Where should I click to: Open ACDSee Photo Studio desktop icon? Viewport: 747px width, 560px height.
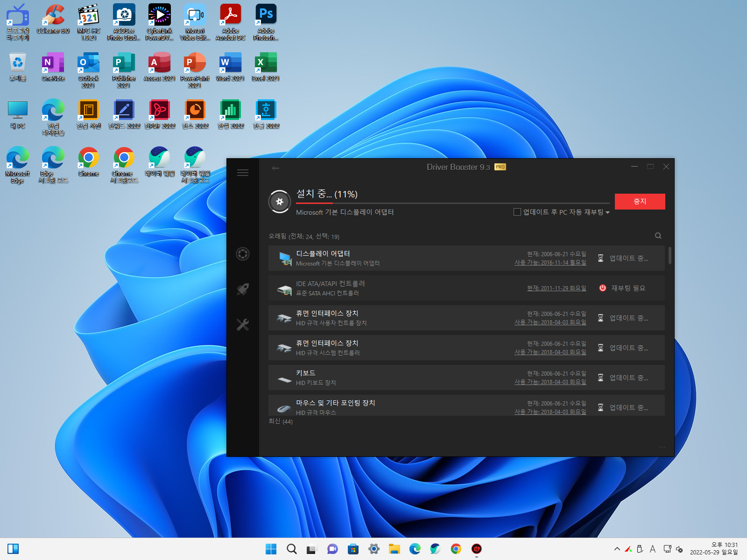point(124,22)
